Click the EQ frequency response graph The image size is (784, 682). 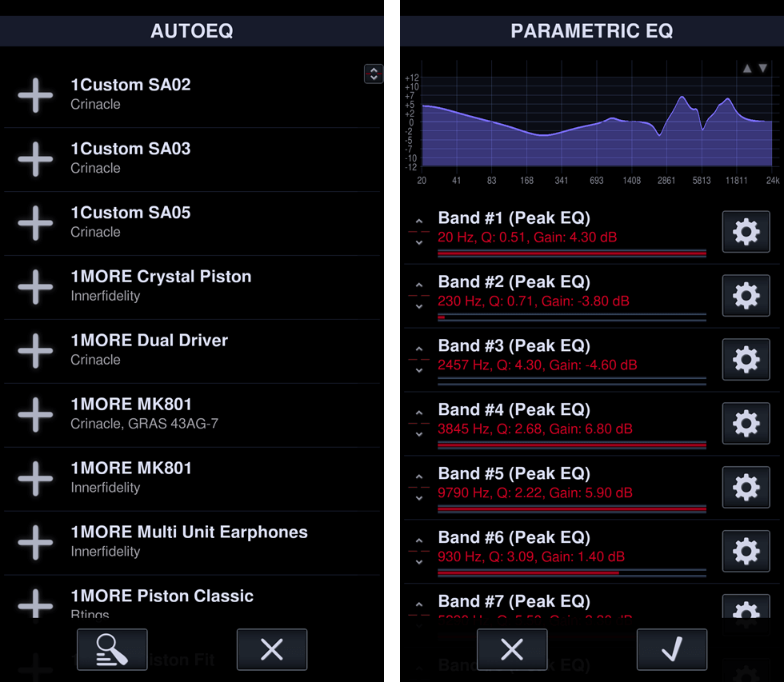pos(597,122)
